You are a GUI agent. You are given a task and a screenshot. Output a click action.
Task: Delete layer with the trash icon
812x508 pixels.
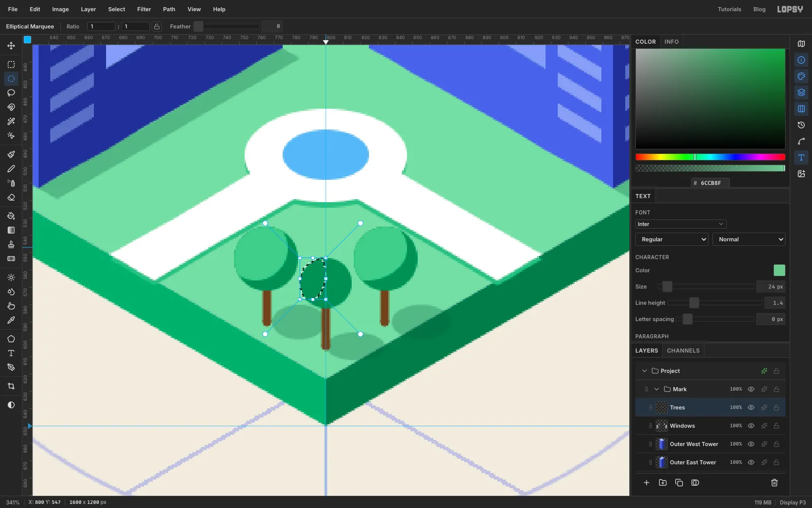click(x=774, y=483)
